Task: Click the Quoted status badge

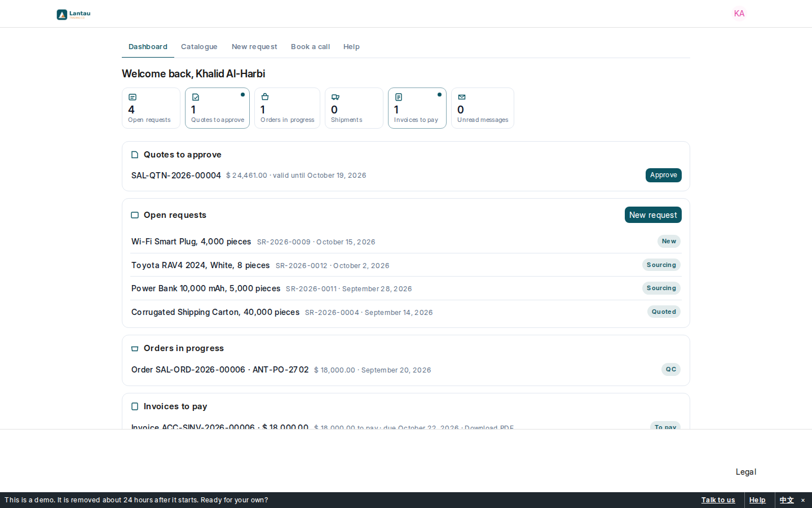Action: (664, 312)
